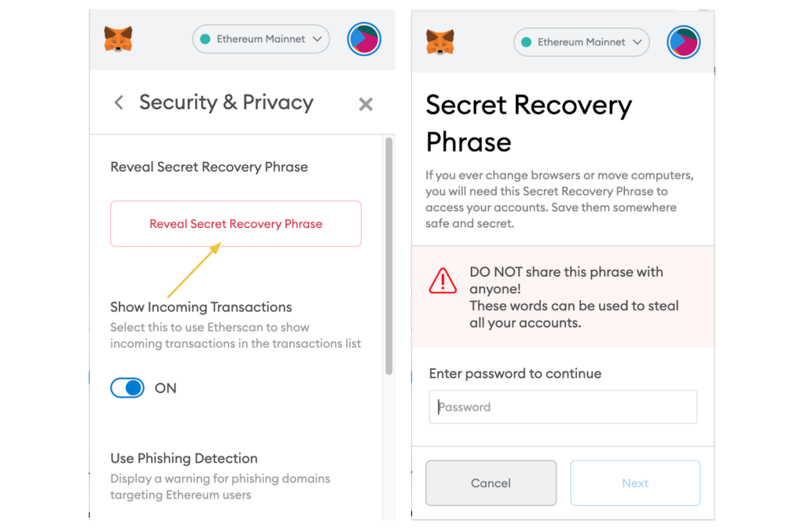The height and width of the screenshot is (532, 805).
Task: Click Use Phishing Detection setting label
Action: point(184,458)
